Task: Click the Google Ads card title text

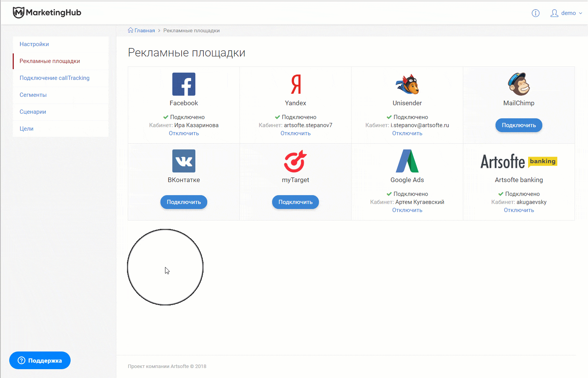Action: click(x=407, y=180)
